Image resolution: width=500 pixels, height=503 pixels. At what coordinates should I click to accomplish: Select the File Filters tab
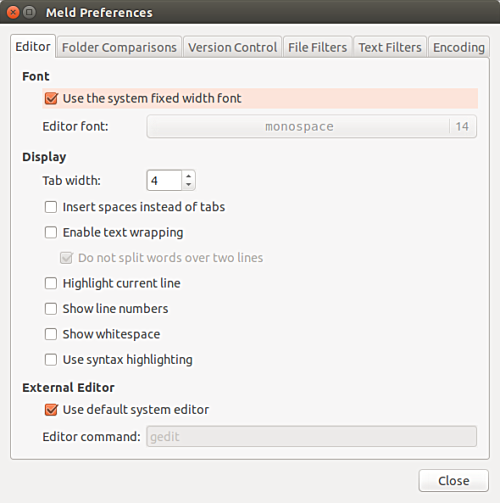pos(317,47)
